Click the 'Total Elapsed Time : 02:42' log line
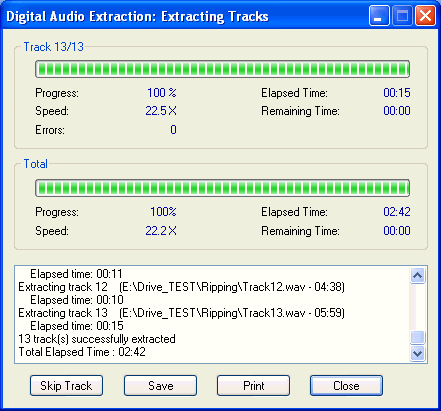This screenshot has width=441, height=411. (x=82, y=352)
